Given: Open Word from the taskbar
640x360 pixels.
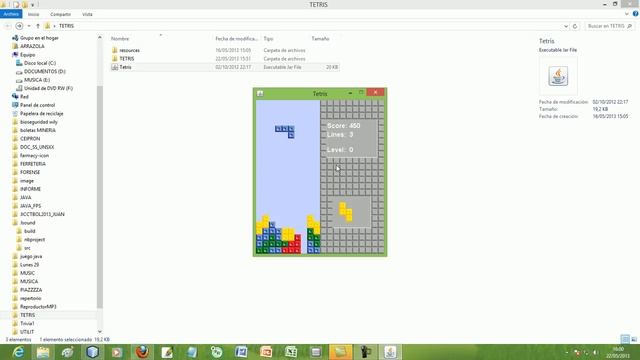Looking at the screenshot, I should point(241,352).
